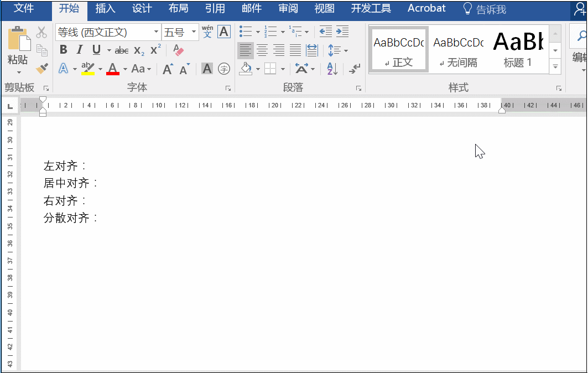588x373 pixels.
Task: Apply yellow text highlight color
Action: [x=88, y=69]
